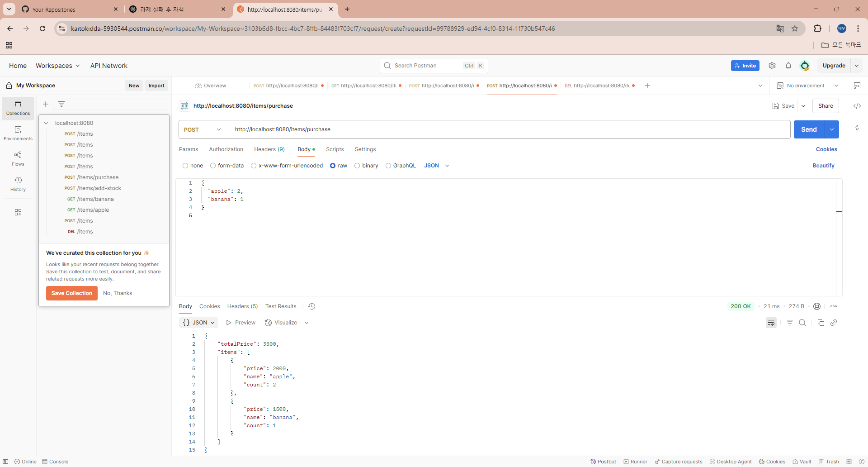This screenshot has width=868, height=467.
Task: Select the none body type radio
Action: click(185, 166)
